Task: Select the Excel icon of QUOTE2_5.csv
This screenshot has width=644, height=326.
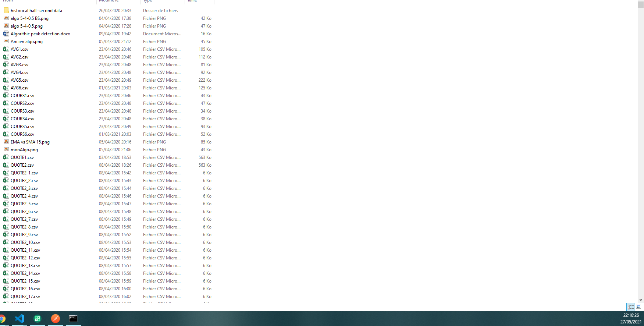Action: pos(6,204)
